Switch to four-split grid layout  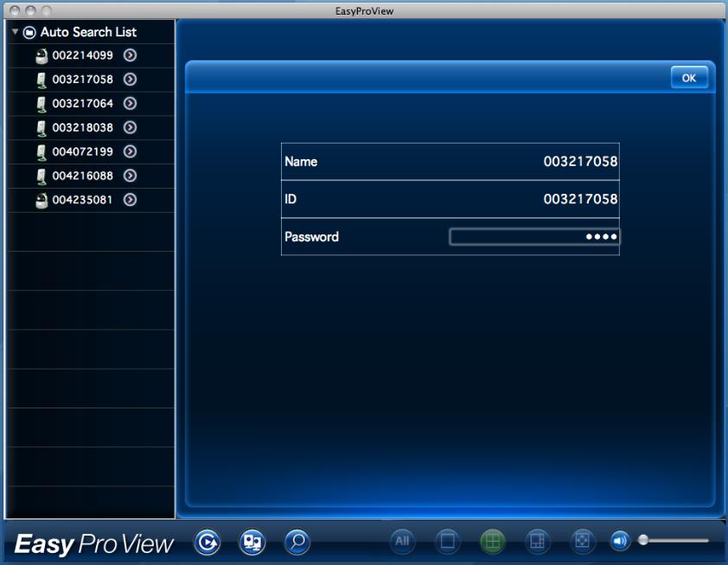pos(493,542)
